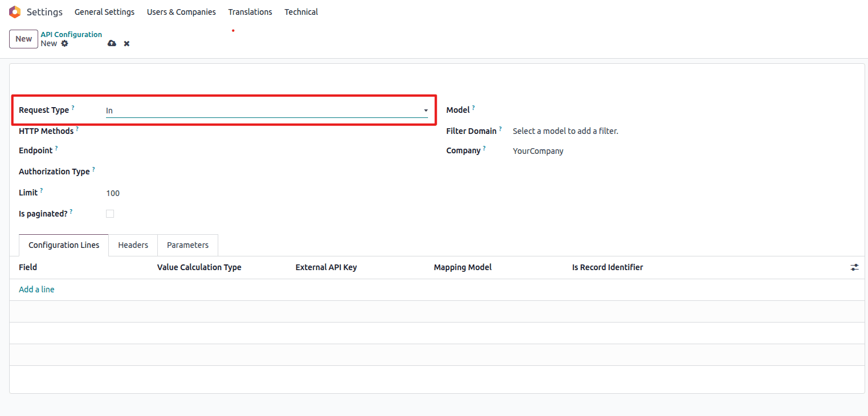Discard changes with the X icon
This screenshot has height=416, width=868.
pos(127,43)
